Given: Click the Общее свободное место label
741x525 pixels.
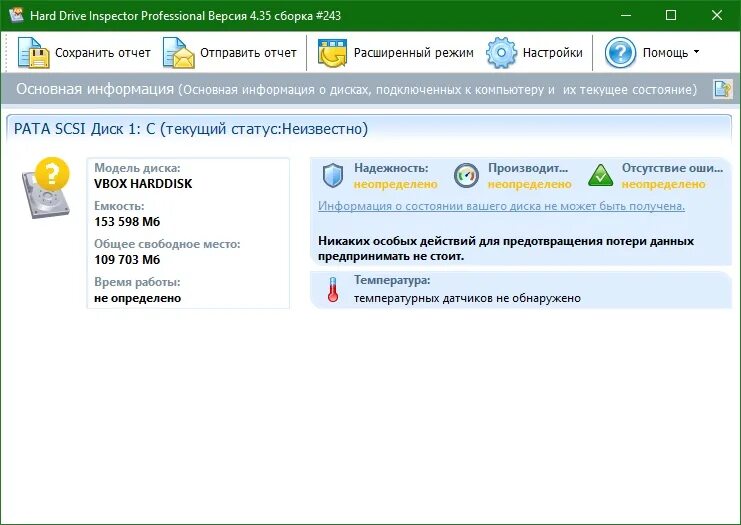Looking at the screenshot, I should coord(167,244).
